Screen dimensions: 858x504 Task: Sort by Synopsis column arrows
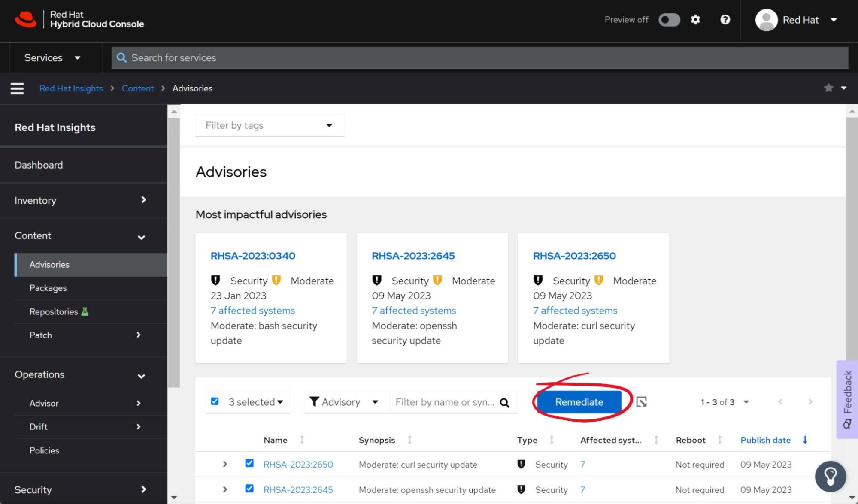(409, 440)
